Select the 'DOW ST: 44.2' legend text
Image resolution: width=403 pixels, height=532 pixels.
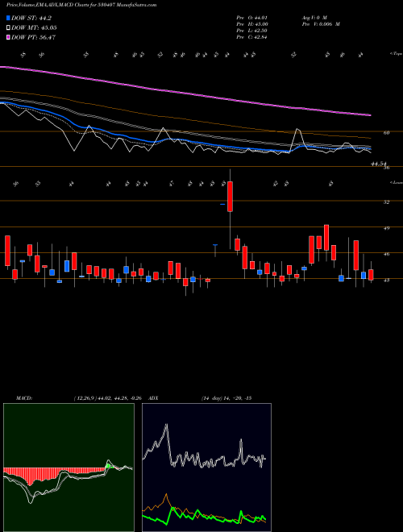[31, 19]
